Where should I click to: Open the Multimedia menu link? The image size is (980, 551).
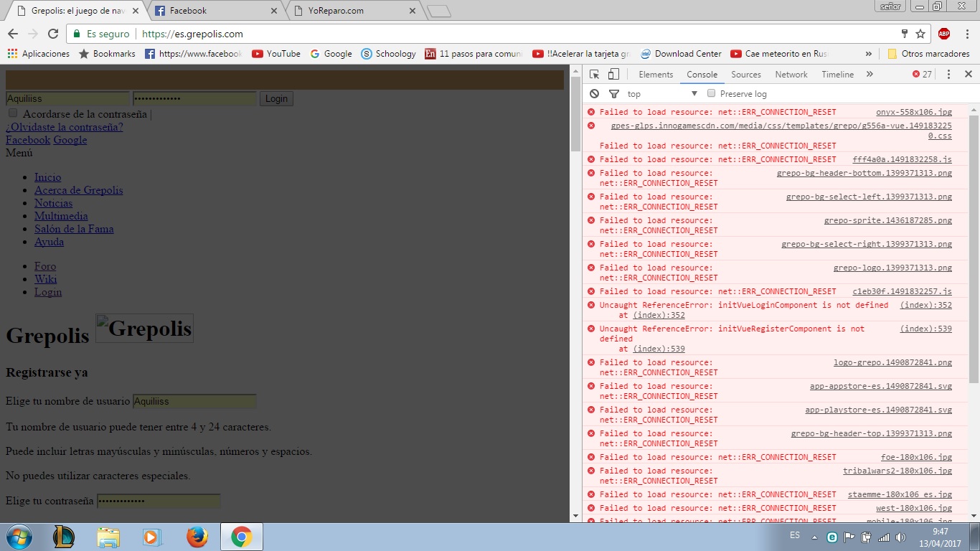[x=61, y=216]
